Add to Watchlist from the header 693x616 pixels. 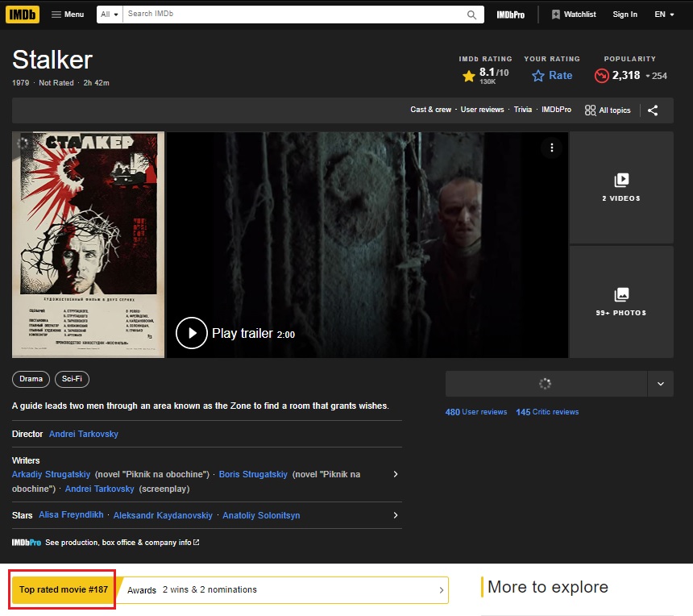[573, 15]
